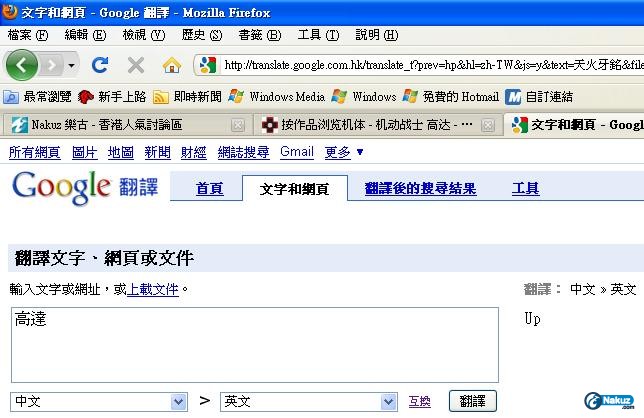This screenshot has height=418, width=644.
Task: Click the 所有網頁 link
Action: (35, 152)
